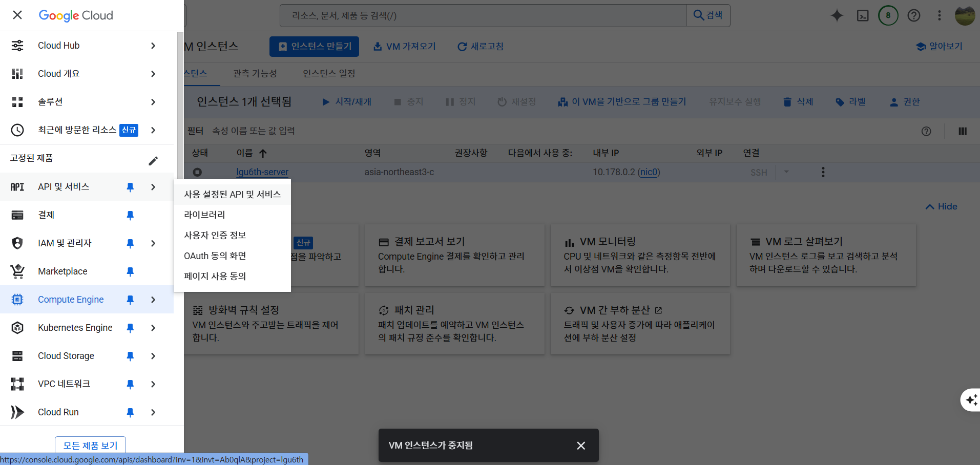Viewport: 980px width, 465px height.
Task: Click the search 검색 button
Action: (708, 15)
